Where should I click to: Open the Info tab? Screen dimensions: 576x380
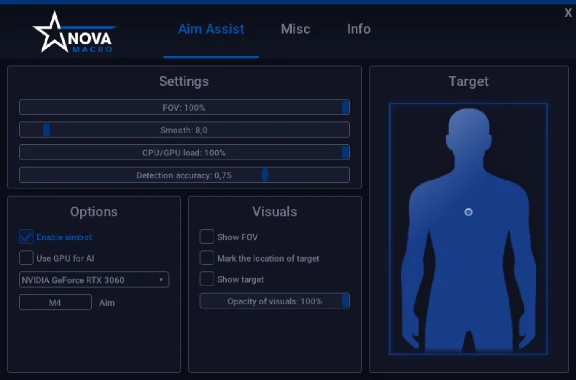359,29
